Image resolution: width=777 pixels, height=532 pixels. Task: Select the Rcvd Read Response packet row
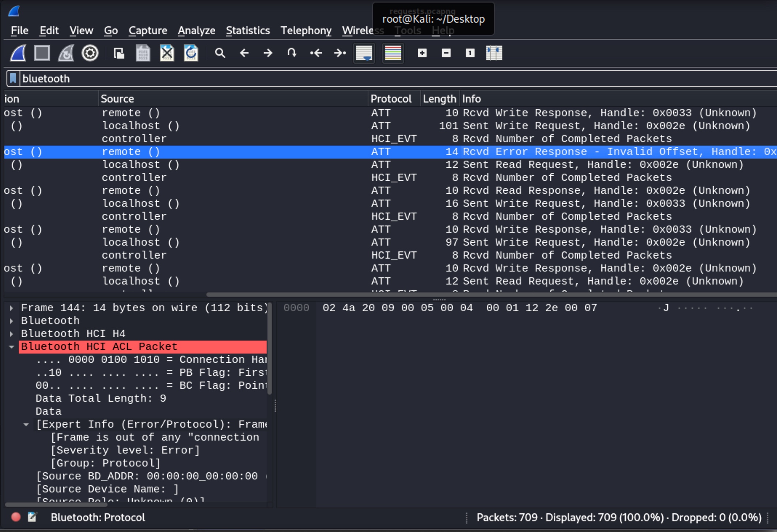point(390,190)
